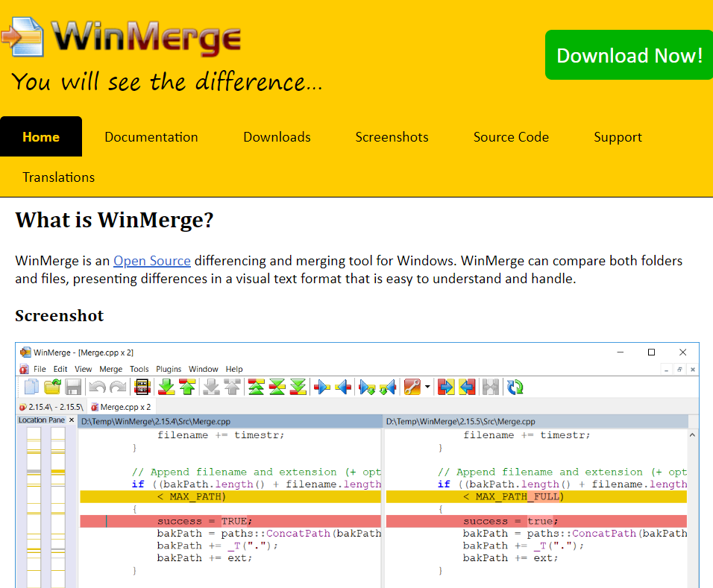Screen dimensions: 713x588
Task: Open the Translations page
Action: click(59, 177)
